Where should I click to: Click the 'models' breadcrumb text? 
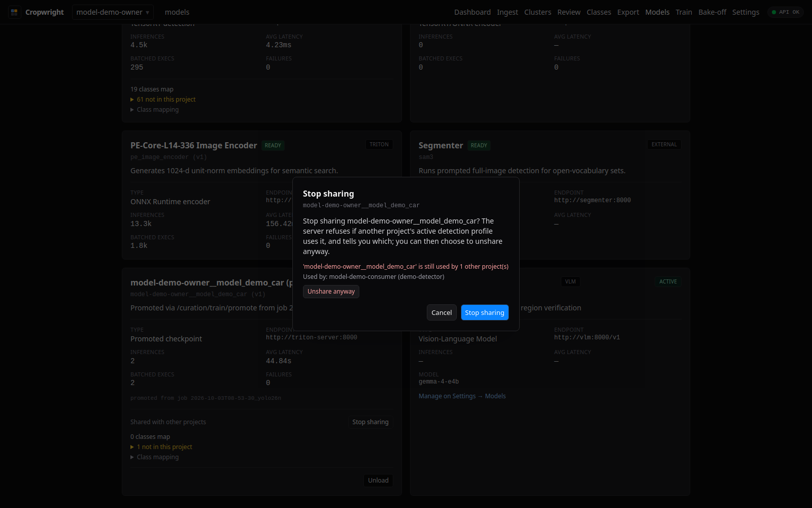click(177, 12)
